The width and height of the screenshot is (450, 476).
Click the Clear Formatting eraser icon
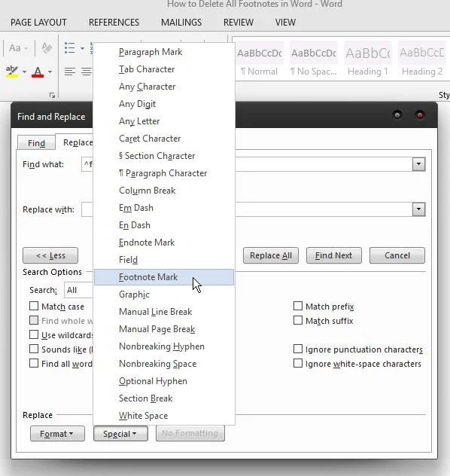click(47, 48)
